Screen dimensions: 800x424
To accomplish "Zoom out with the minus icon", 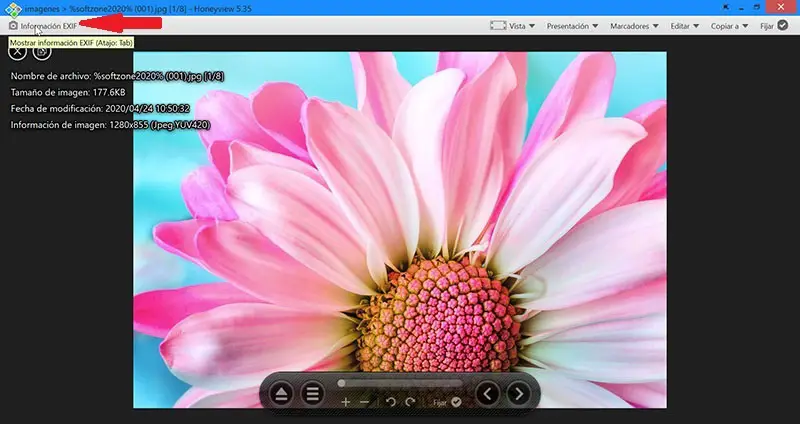I will 364,402.
